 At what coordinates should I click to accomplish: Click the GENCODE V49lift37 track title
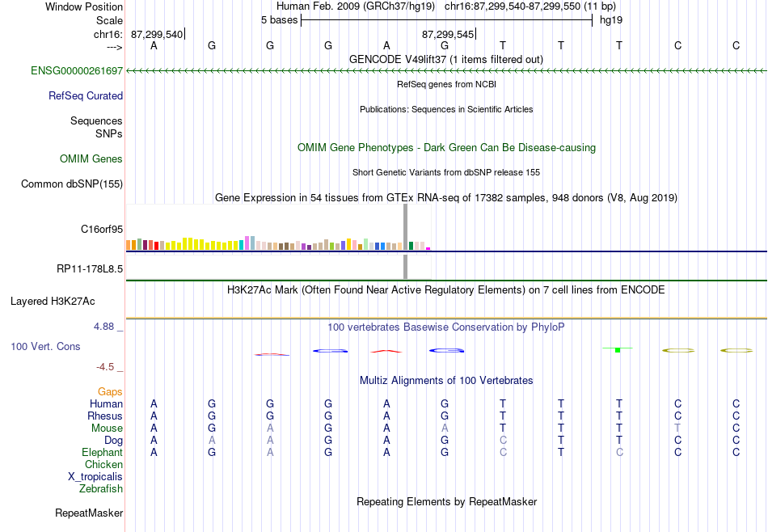coord(446,60)
